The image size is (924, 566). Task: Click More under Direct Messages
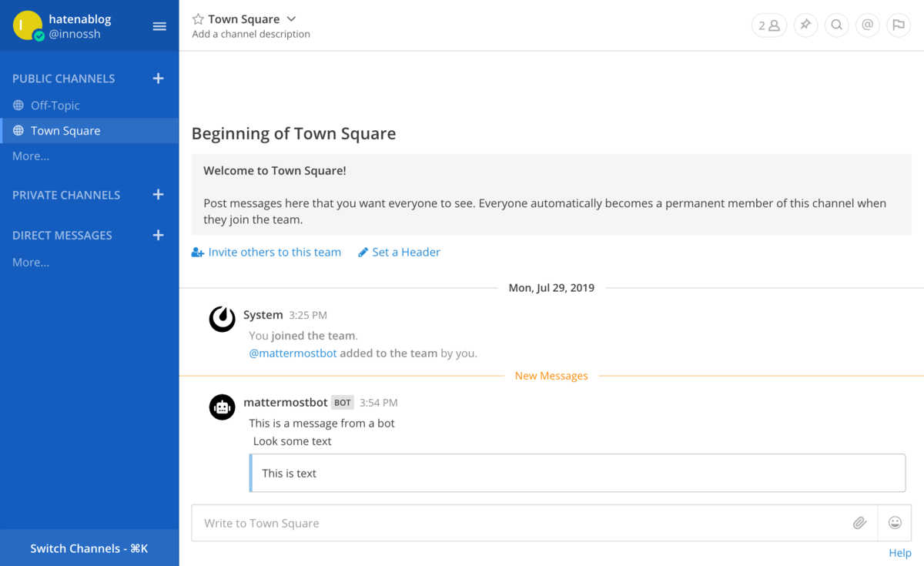tap(31, 262)
